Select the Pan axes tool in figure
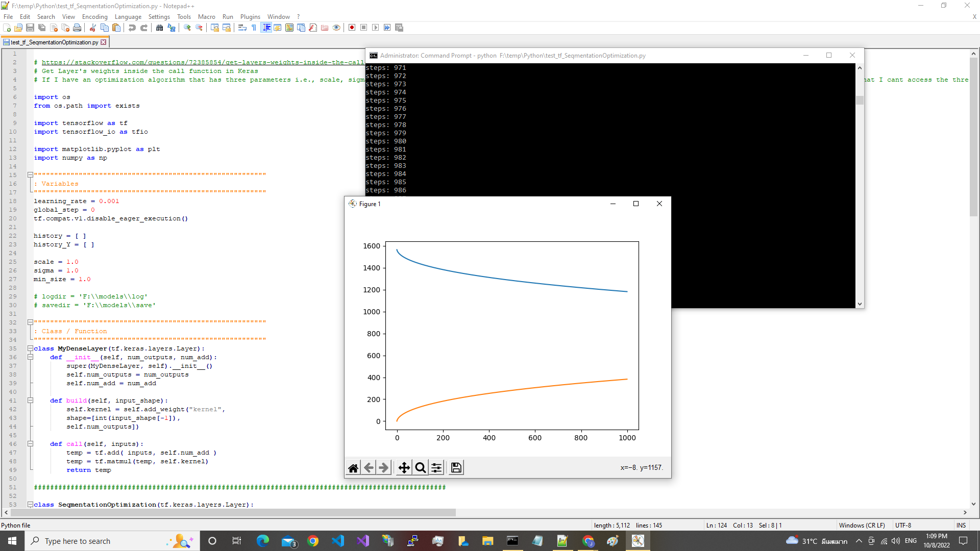980x551 pixels. tap(404, 468)
